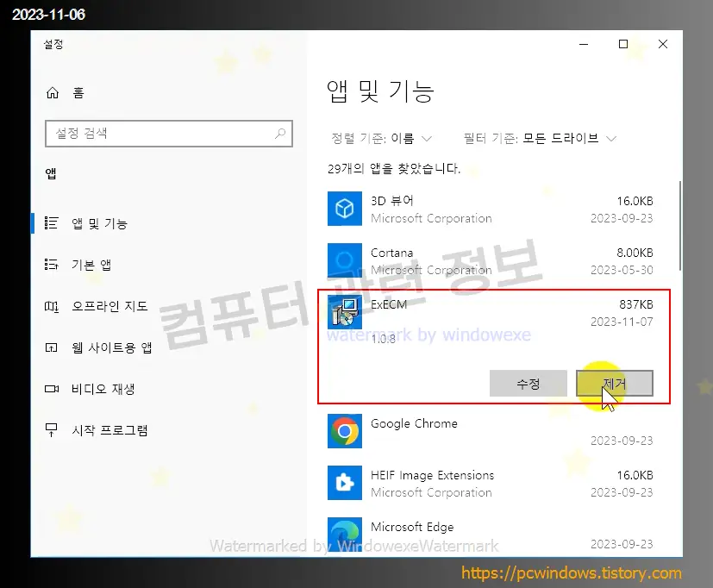Select the Cortana app icon
This screenshot has width=713, height=588.
pyautogui.click(x=345, y=260)
